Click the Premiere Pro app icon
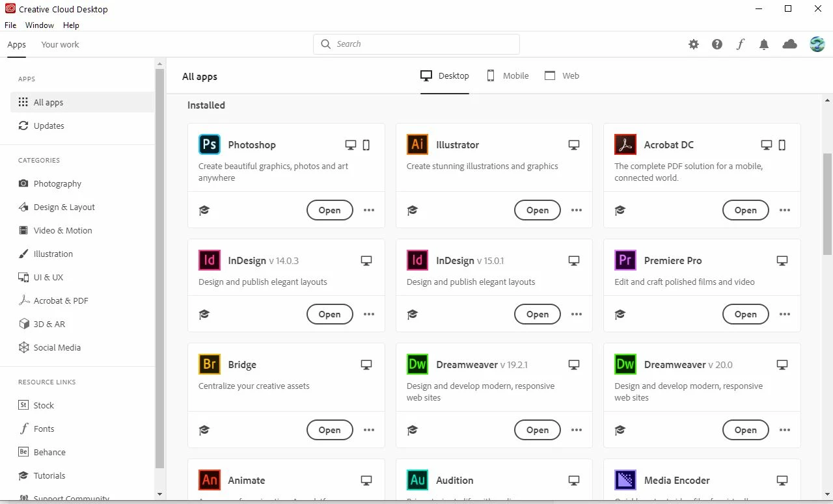 (x=625, y=260)
